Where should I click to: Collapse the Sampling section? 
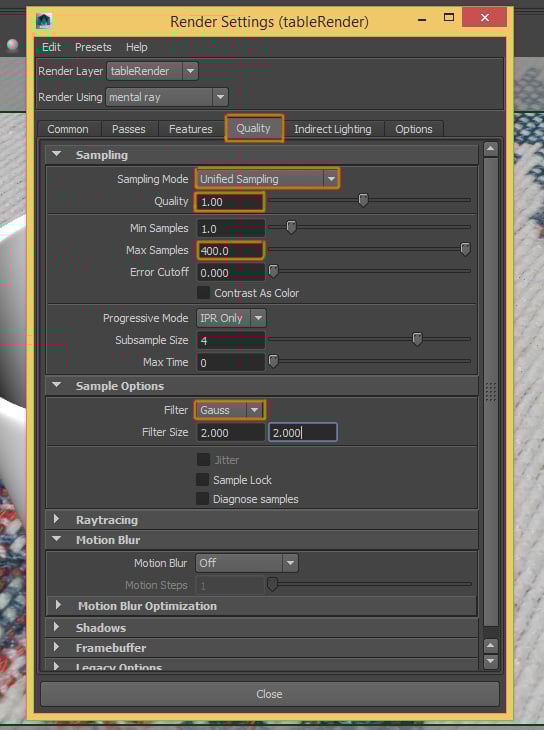click(x=57, y=154)
